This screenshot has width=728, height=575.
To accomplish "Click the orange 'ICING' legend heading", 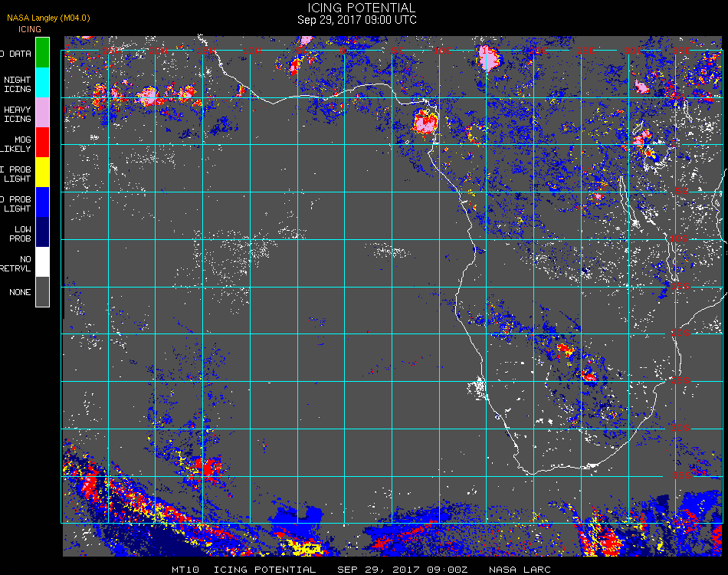I will (x=30, y=29).
